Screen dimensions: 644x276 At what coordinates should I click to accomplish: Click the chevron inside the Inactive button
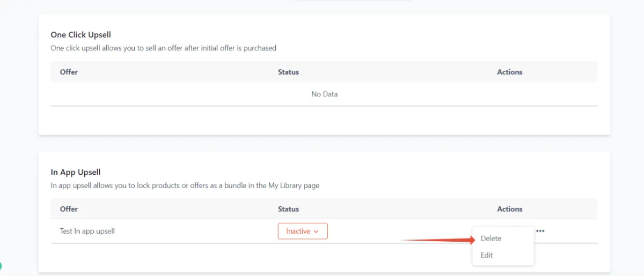pos(316,232)
